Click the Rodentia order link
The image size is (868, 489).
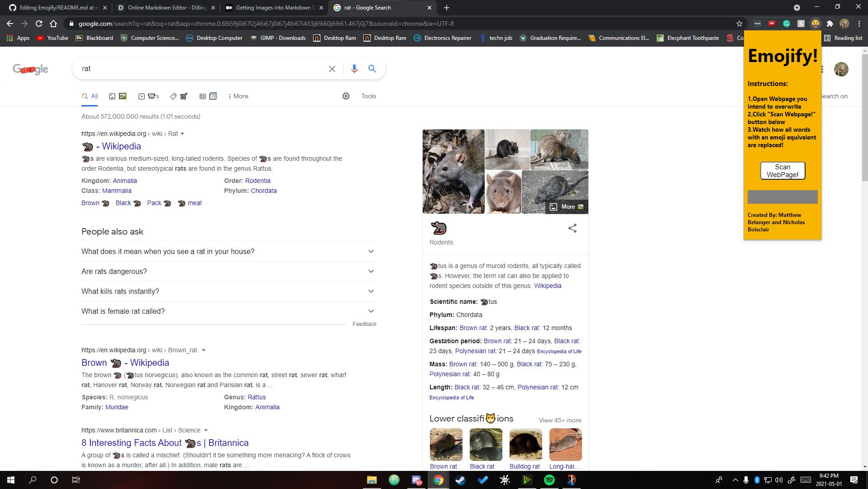(258, 181)
